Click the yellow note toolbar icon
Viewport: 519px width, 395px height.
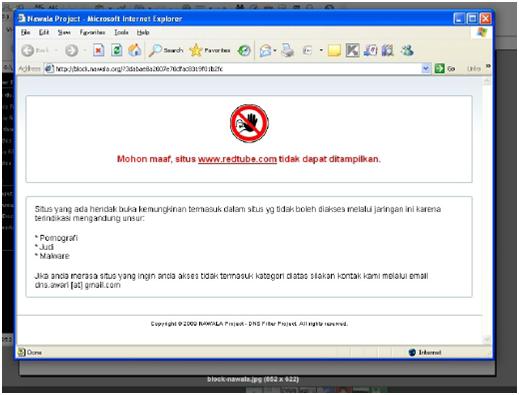click(334, 51)
